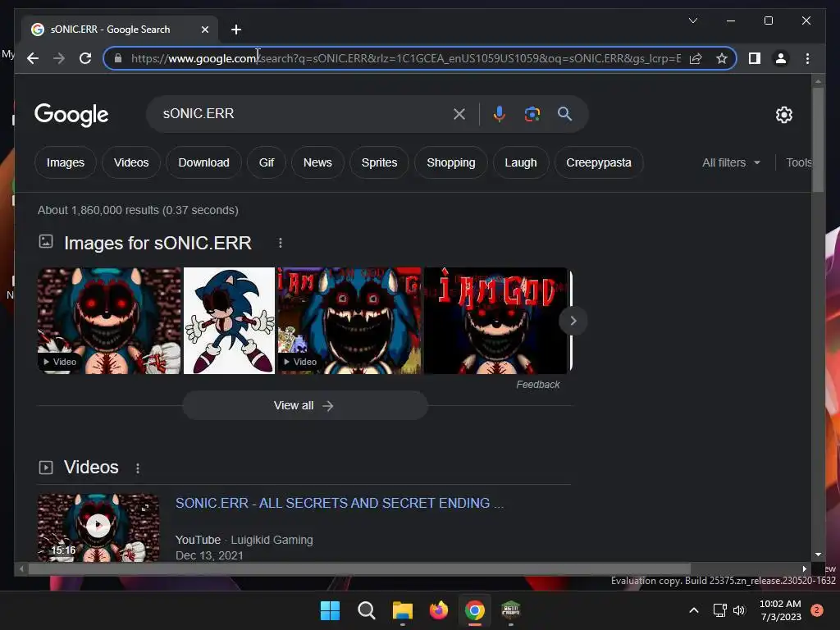Click the Videos section heading
This screenshot has width=840, height=630.
coord(91,467)
